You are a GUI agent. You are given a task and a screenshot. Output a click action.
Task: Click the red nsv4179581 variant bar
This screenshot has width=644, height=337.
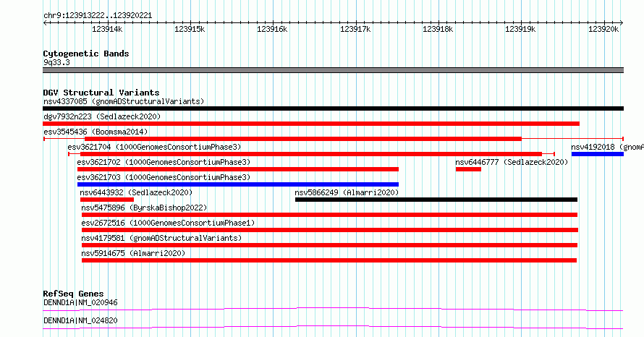click(329, 245)
